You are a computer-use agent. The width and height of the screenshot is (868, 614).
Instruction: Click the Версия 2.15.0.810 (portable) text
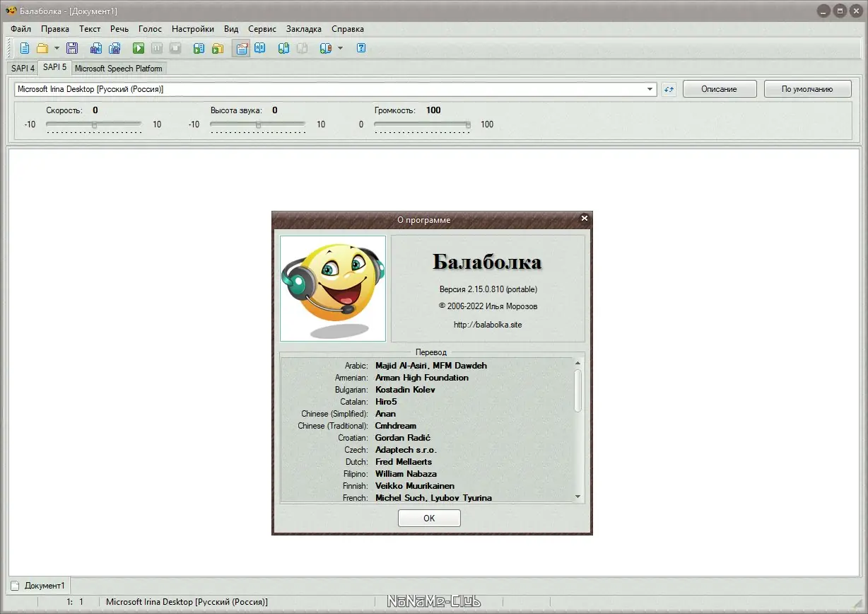point(488,289)
